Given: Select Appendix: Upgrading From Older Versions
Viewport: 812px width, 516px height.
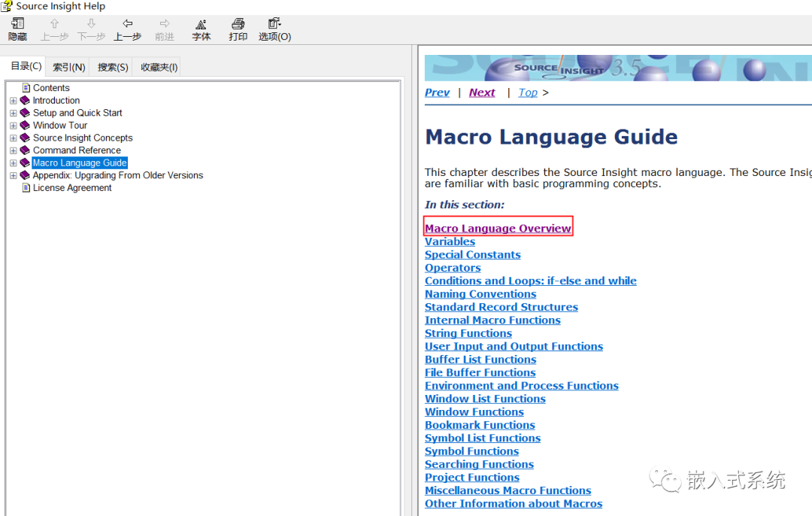Looking at the screenshot, I should (117, 175).
